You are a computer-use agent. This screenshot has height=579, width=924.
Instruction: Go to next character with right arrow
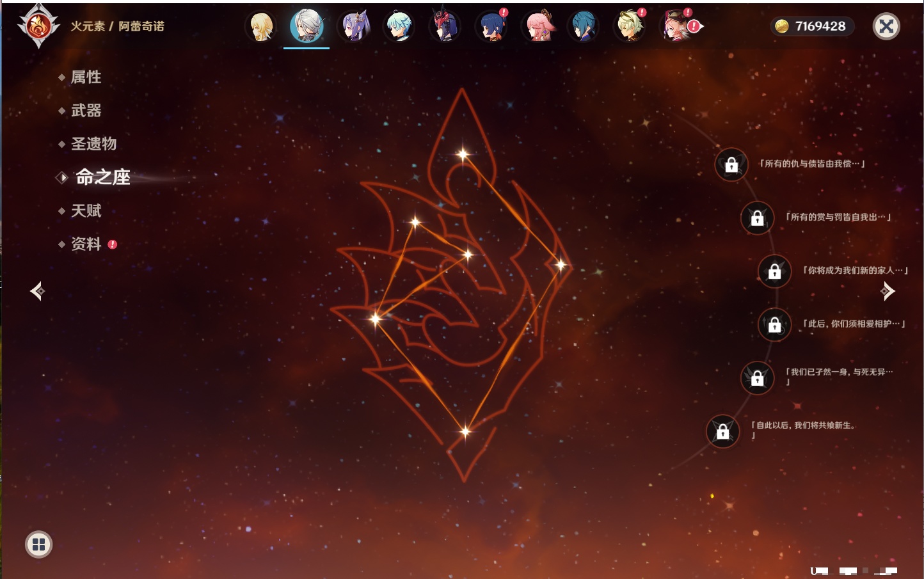[x=888, y=291]
